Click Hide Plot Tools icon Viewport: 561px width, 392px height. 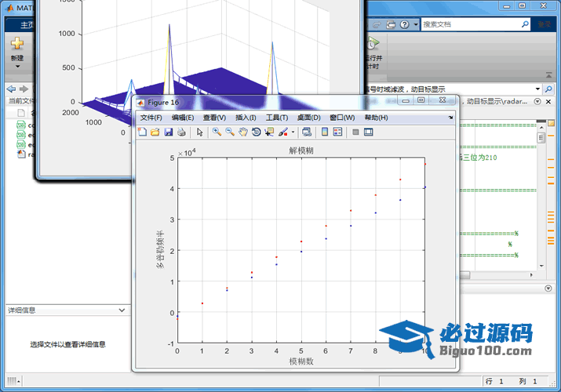click(355, 132)
